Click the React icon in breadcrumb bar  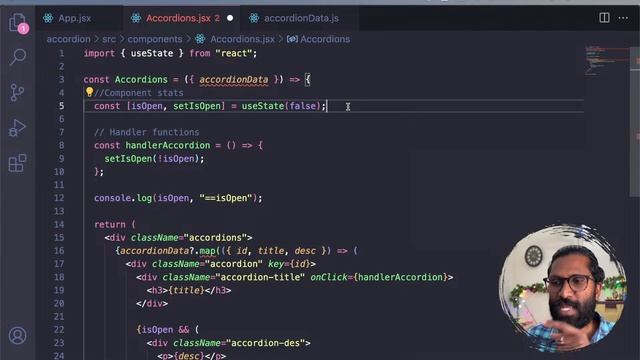click(200, 39)
